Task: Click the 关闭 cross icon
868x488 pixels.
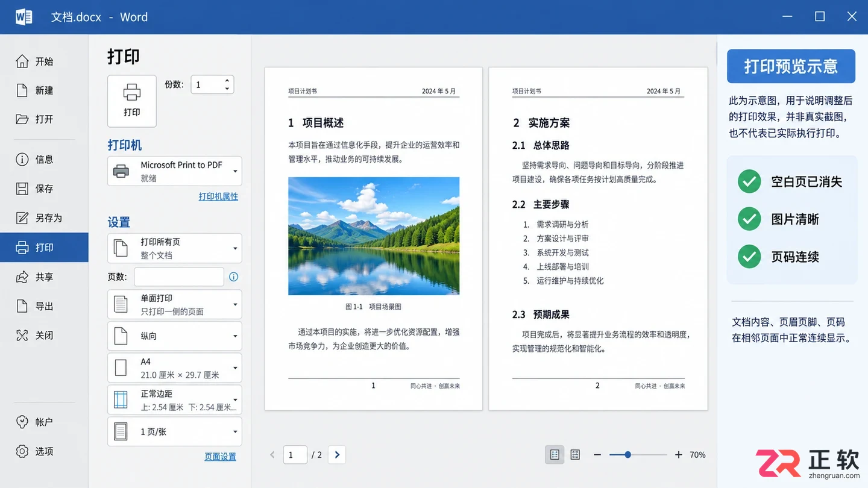Action: point(22,336)
